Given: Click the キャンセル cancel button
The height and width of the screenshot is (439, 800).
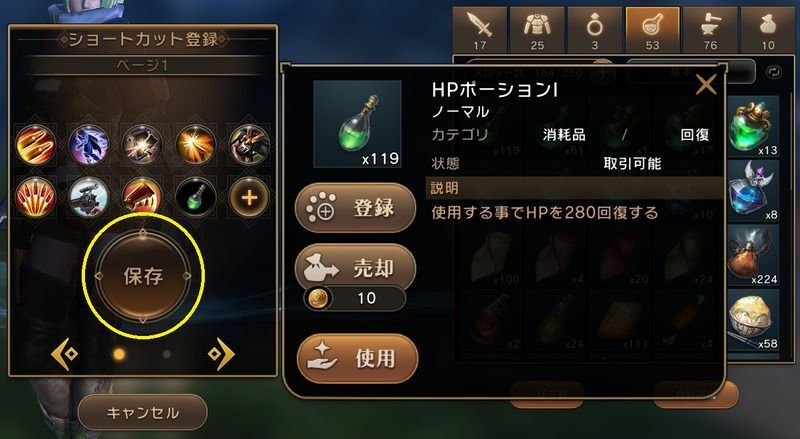Looking at the screenshot, I should pos(143,412).
